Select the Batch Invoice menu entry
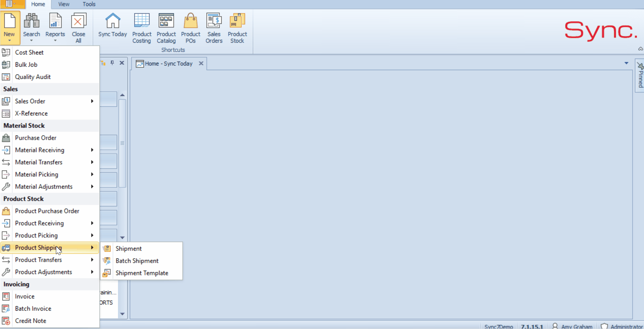644x329 pixels. pos(49,309)
